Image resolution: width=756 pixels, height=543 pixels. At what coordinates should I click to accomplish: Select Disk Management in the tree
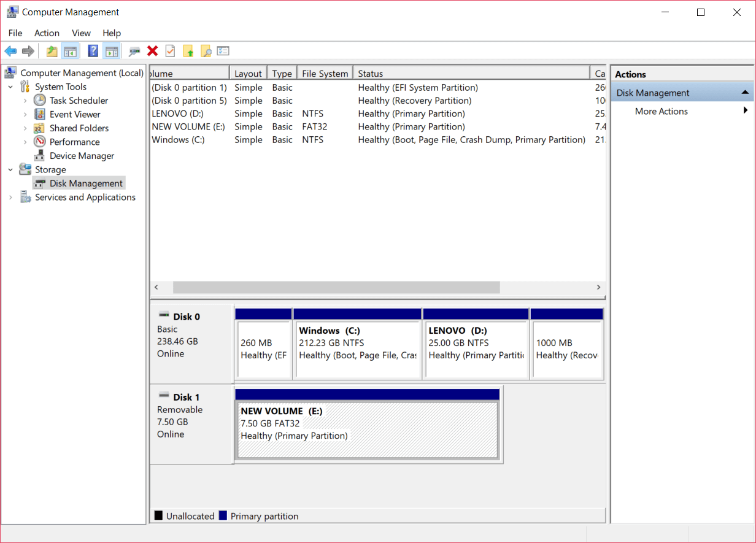[87, 183]
